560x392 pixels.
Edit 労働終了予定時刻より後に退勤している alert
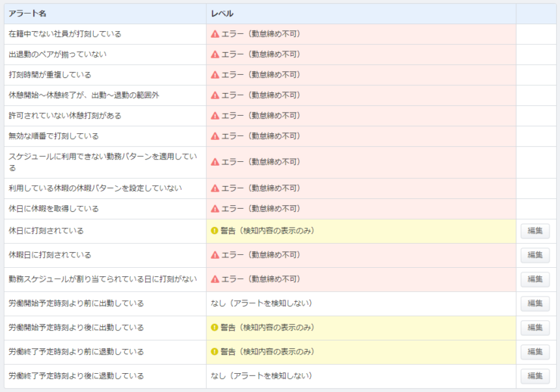[x=535, y=376]
